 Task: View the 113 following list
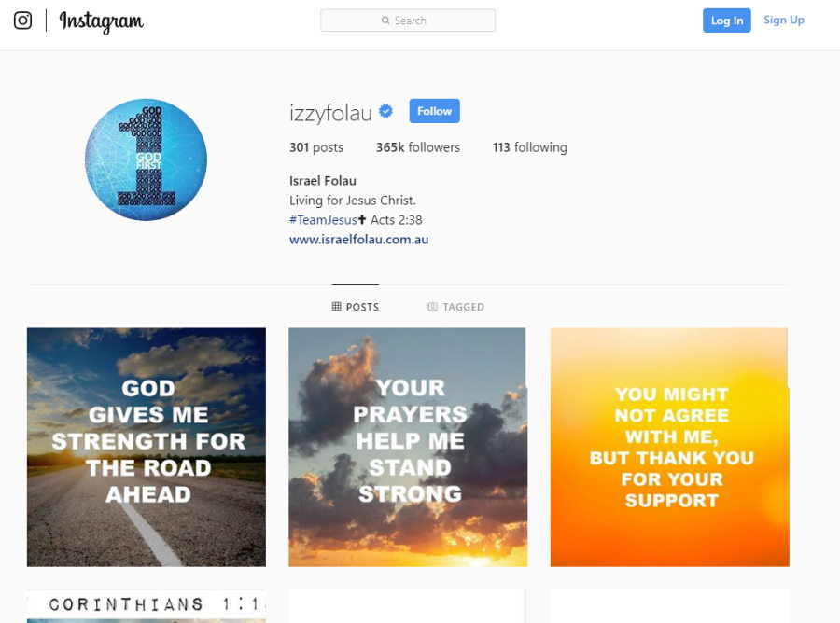click(530, 147)
